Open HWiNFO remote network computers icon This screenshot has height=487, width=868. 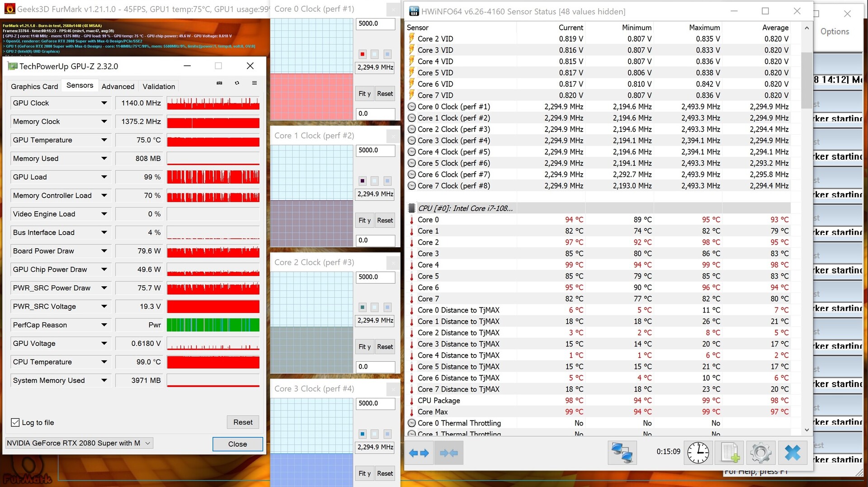point(622,453)
